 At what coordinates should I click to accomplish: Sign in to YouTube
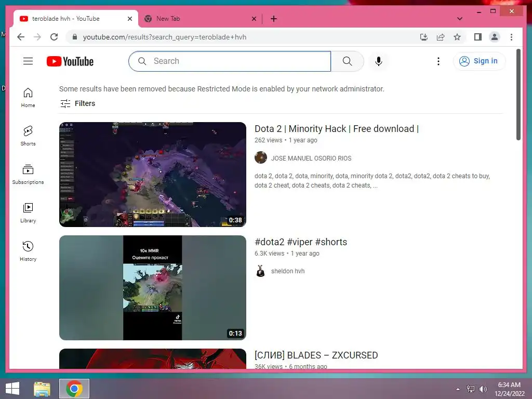click(479, 61)
